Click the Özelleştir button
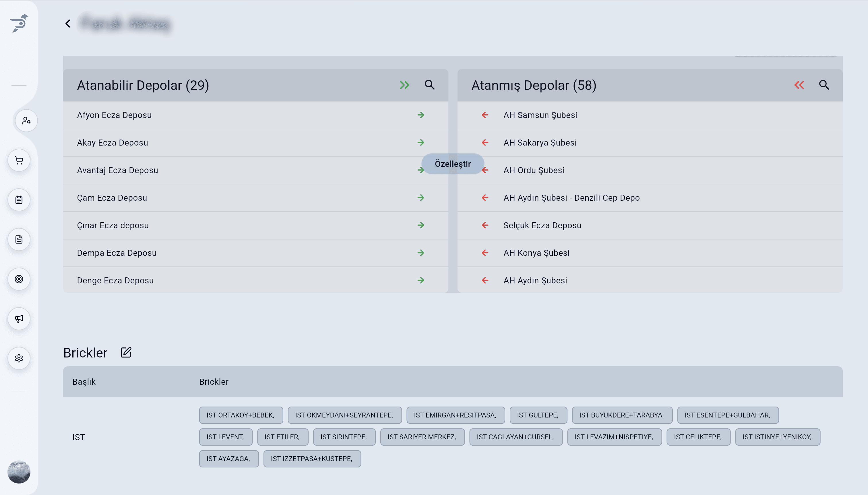Viewport: 868px width, 495px height. click(x=453, y=164)
